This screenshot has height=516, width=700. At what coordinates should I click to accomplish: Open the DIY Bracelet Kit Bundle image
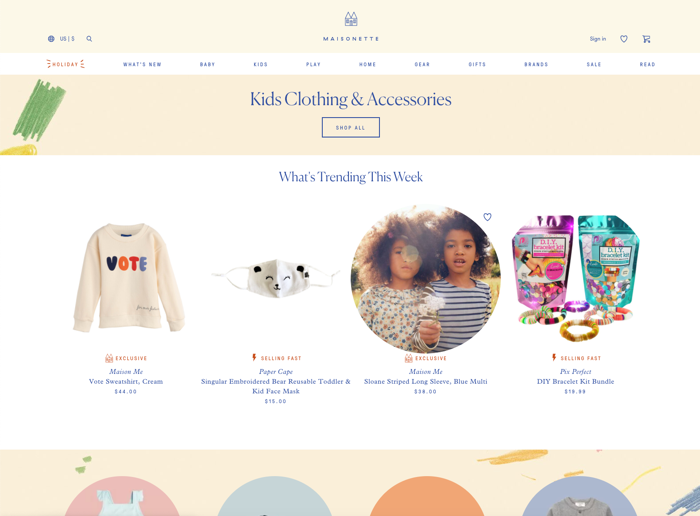[x=575, y=278]
